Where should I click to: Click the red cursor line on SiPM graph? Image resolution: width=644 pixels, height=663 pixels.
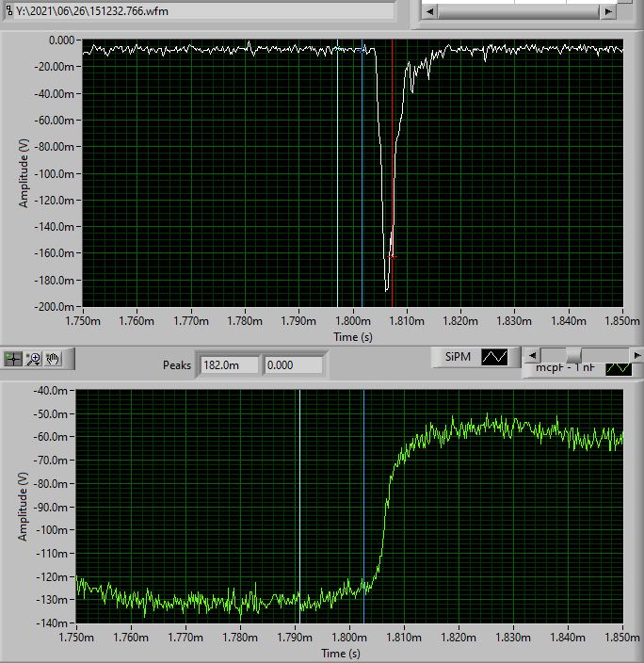pos(393,172)
